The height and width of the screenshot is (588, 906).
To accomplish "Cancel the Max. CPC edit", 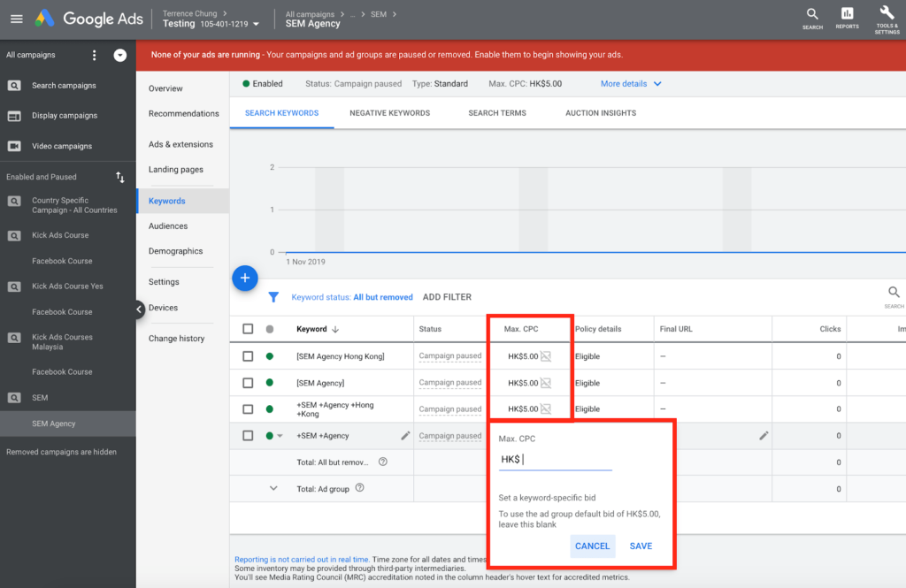I will pos(592,546).
